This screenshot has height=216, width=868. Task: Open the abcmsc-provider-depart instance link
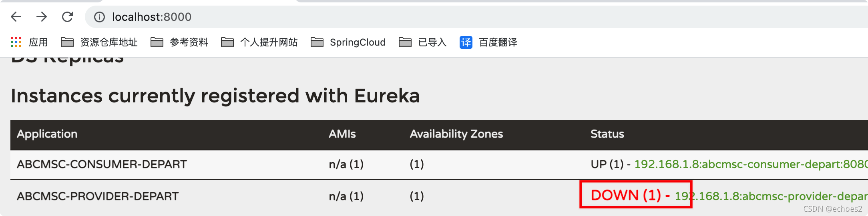(771, 196)
